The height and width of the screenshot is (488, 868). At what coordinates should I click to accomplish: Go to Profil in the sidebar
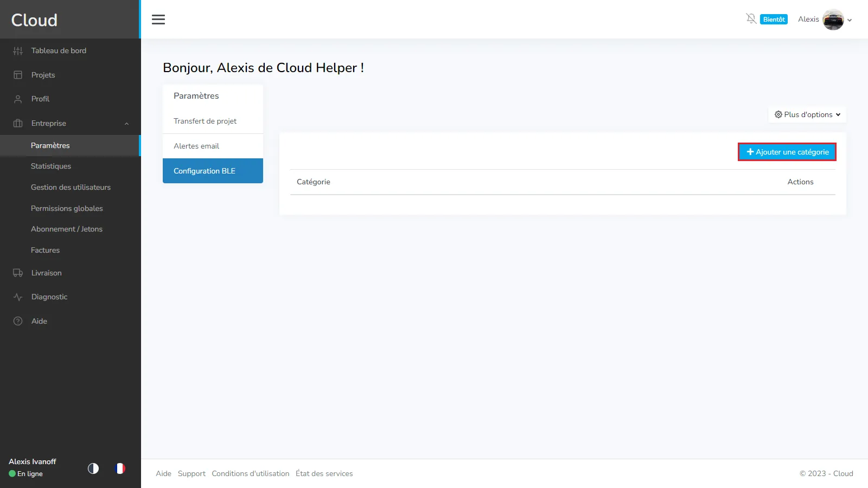(40, 99)
